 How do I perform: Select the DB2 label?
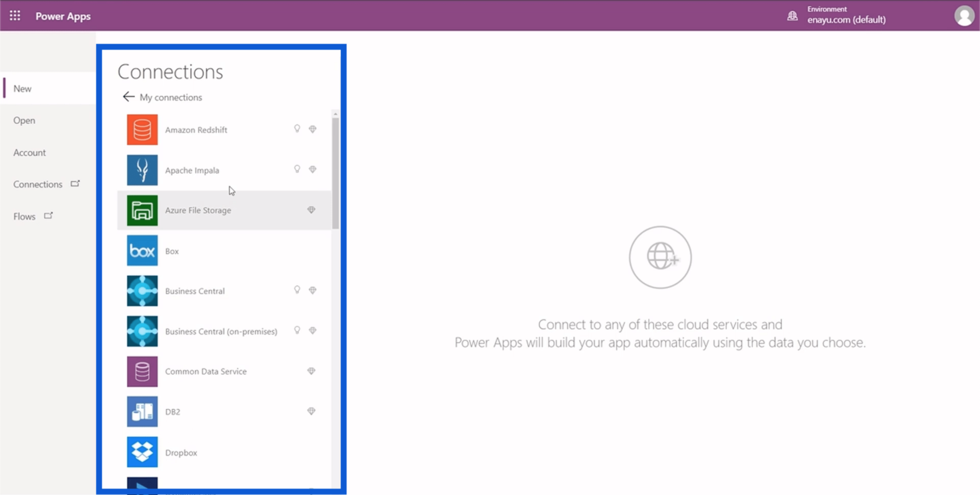point(173,412)
